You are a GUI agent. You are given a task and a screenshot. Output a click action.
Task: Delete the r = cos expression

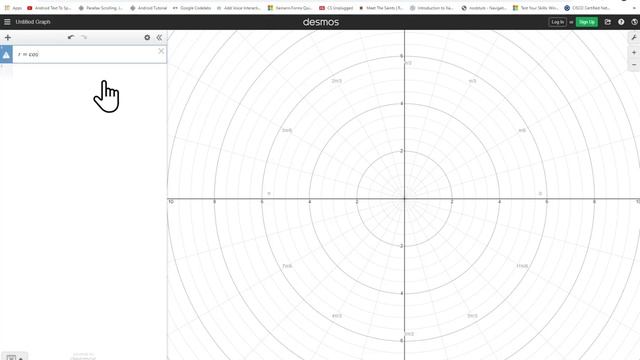click(161, 51)
